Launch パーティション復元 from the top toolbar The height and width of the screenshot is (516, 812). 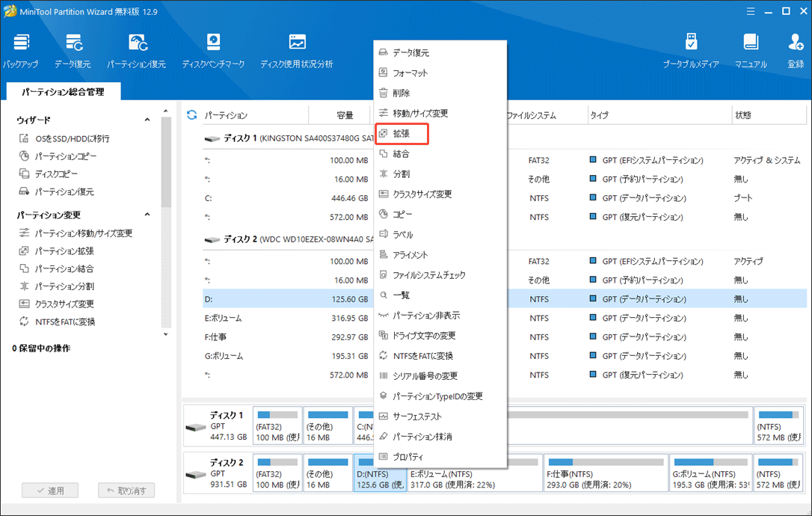tap(137, 51)
